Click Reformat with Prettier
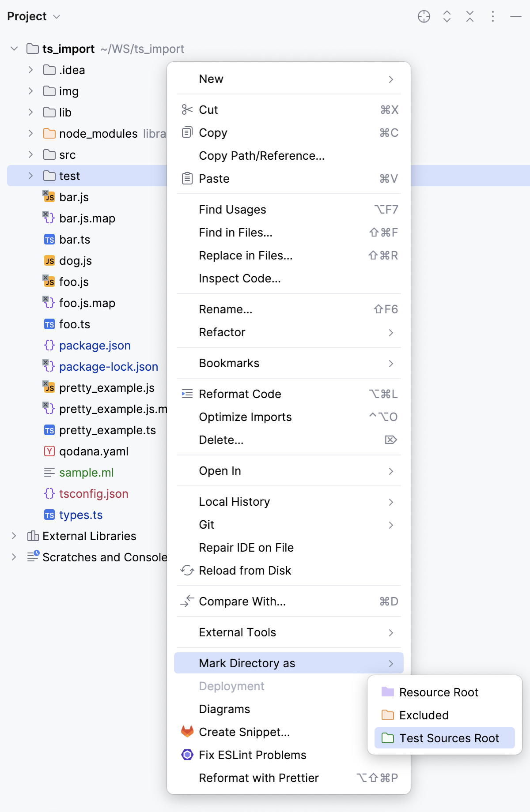This screenshot has width=530, height=812. tap(258, 778)
